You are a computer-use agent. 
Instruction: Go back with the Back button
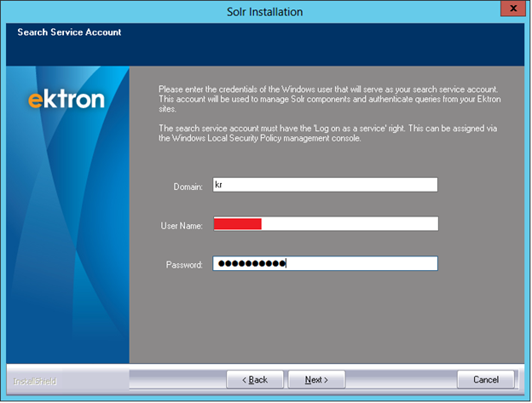(255, 379)
